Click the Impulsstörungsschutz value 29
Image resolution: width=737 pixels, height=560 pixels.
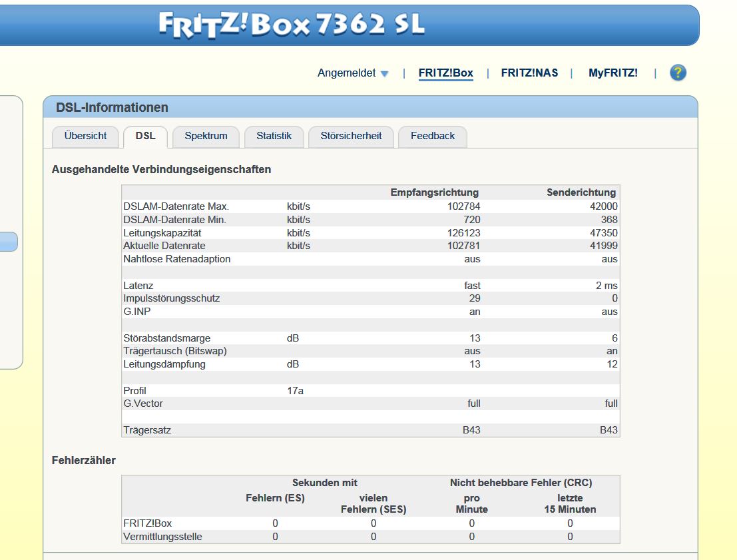point(475,298)
